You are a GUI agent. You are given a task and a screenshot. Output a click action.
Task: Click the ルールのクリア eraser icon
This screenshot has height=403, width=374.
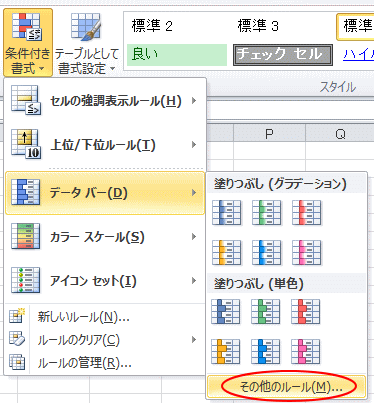pos(17,339)
